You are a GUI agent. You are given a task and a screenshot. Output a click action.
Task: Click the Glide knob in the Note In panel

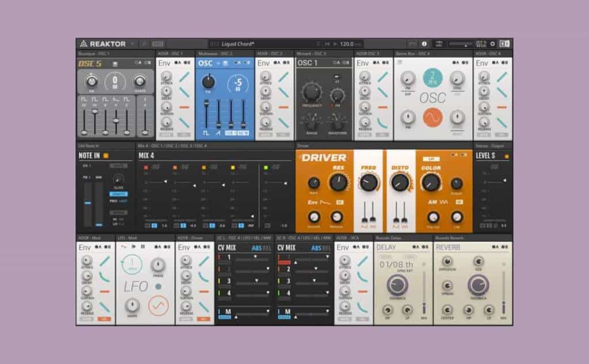pyautogui.click(x=118, y=179)
